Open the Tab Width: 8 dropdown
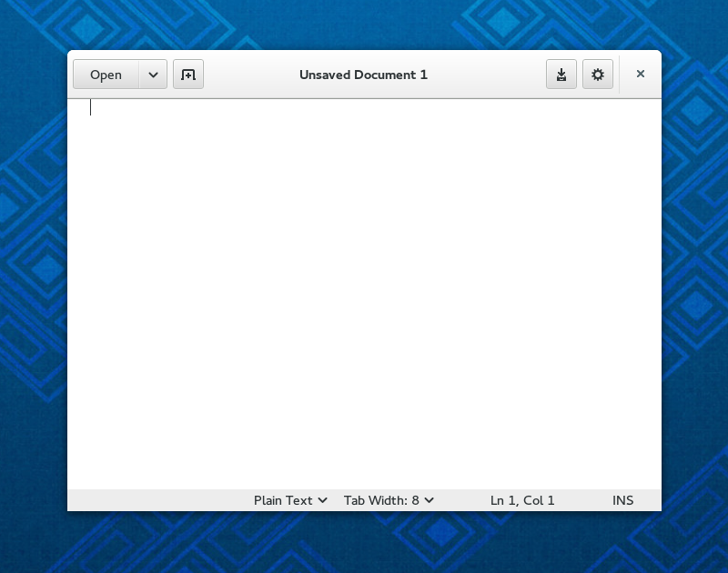 (x=389, y=500)
